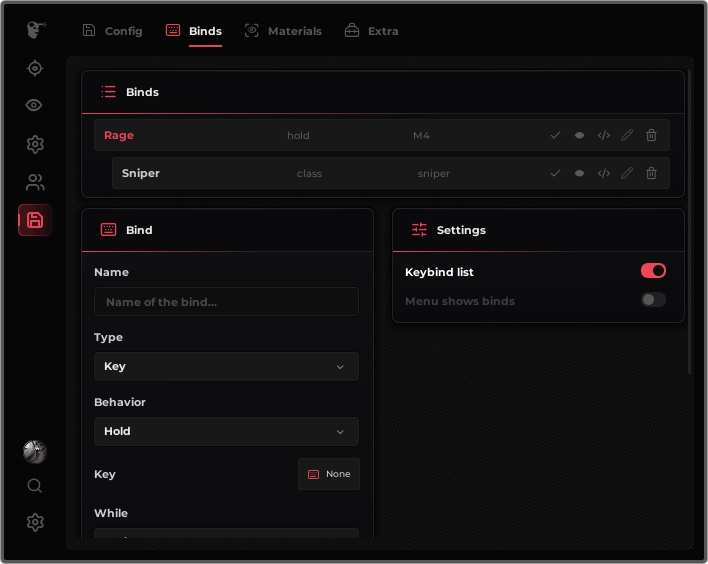Screen dimensions: 708x564
Task: Click the None key assignment button
Action: click(329, 474)
